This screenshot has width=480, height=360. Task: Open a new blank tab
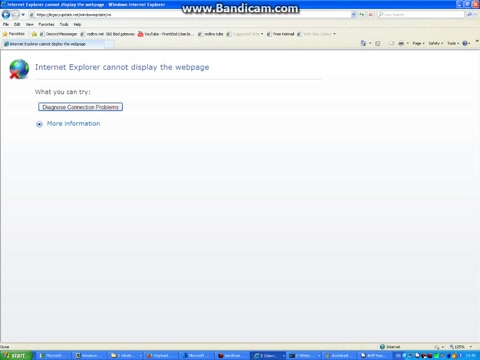(x=110, y=44)
